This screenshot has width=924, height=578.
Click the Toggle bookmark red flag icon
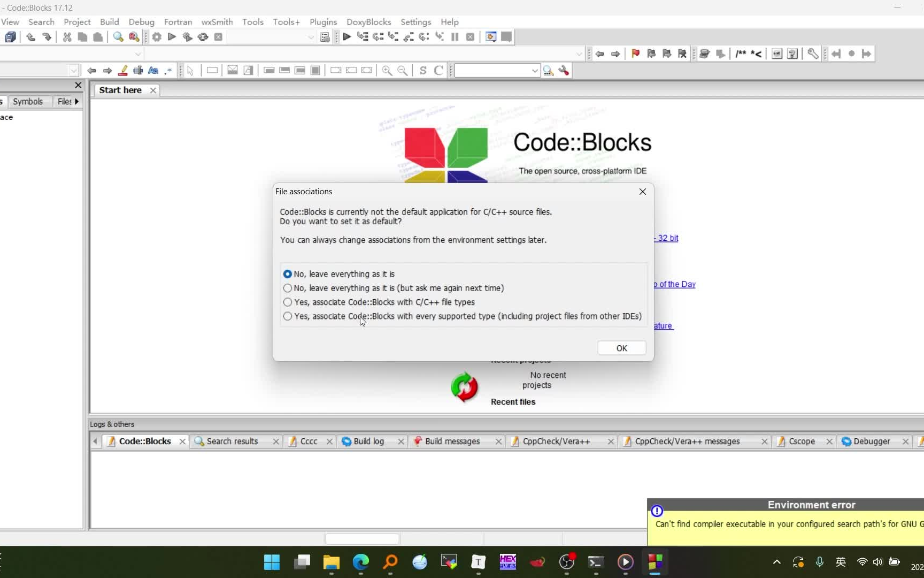636,54
